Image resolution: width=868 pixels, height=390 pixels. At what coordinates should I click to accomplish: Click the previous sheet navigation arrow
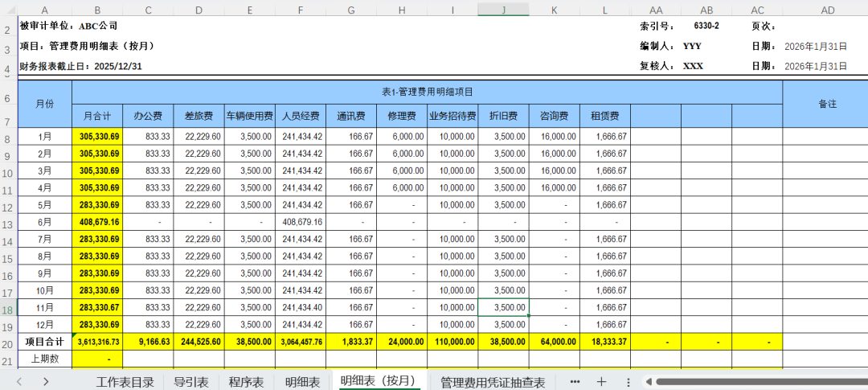pos(18,382)
